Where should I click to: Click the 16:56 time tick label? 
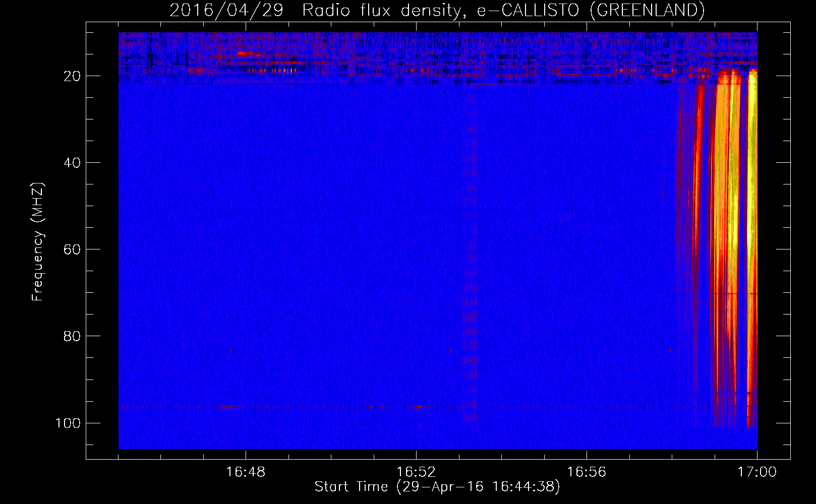point(587,472)
